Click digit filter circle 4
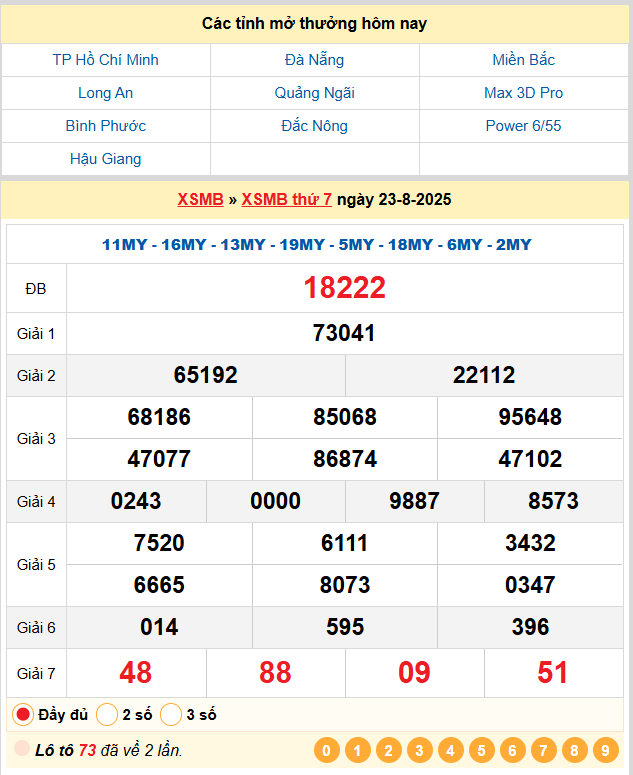The height and width of the screenshot is (775, 633). pos(451,750)
